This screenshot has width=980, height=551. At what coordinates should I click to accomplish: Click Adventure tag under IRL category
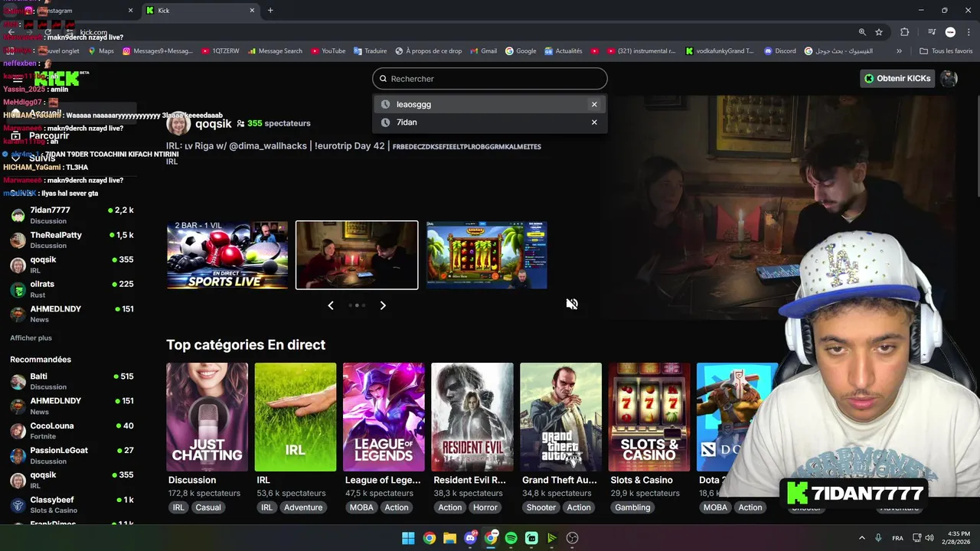pyautogui.click(x=303, y=507)
